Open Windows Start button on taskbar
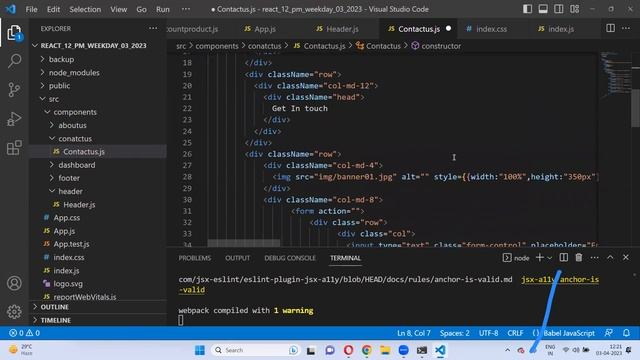Screen dimensions: 640x360 [200, 350]
